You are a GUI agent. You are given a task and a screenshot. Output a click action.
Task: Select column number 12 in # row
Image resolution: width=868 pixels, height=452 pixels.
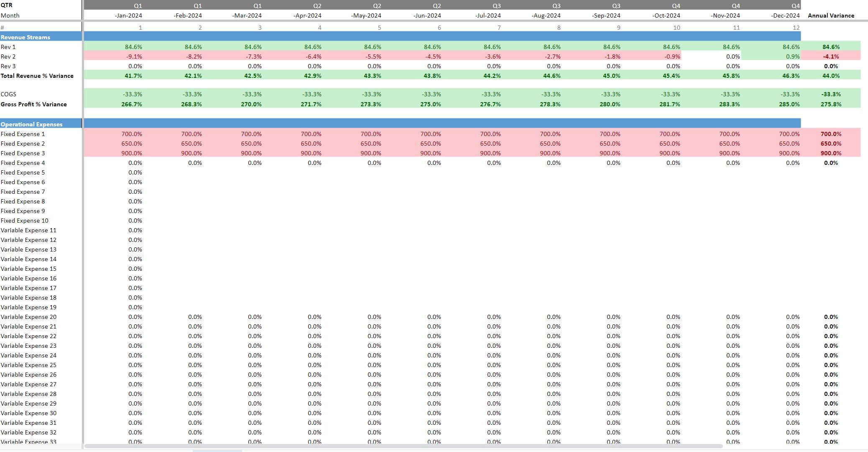pos(796,28)
